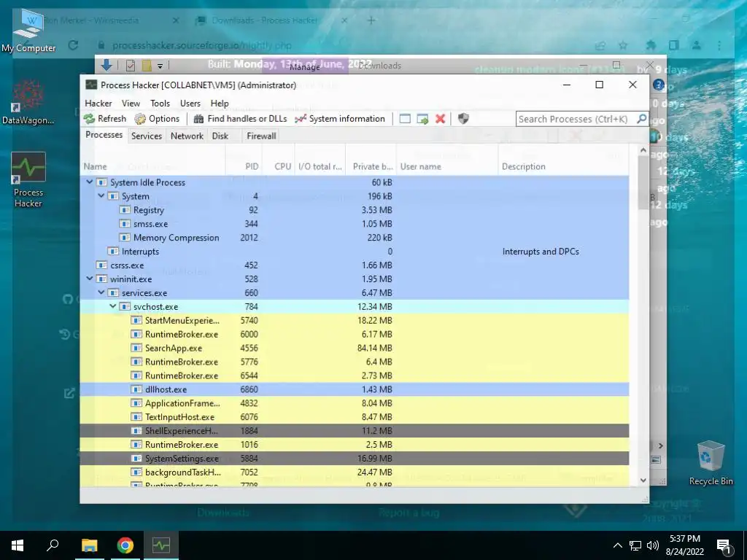Select the Registry process icon
This screenshot has width=747, height=560.
pyautogui.click(x=125, y=210)
